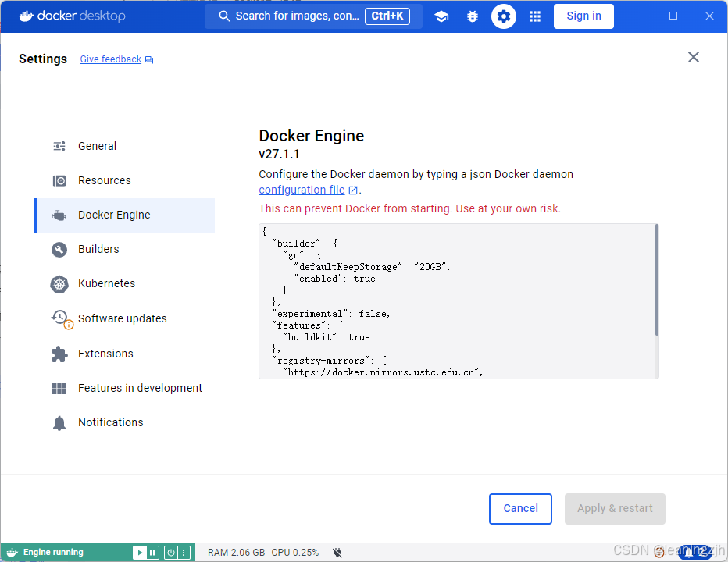
Task: Click the engine start play button
Action: tap(139, 553)
